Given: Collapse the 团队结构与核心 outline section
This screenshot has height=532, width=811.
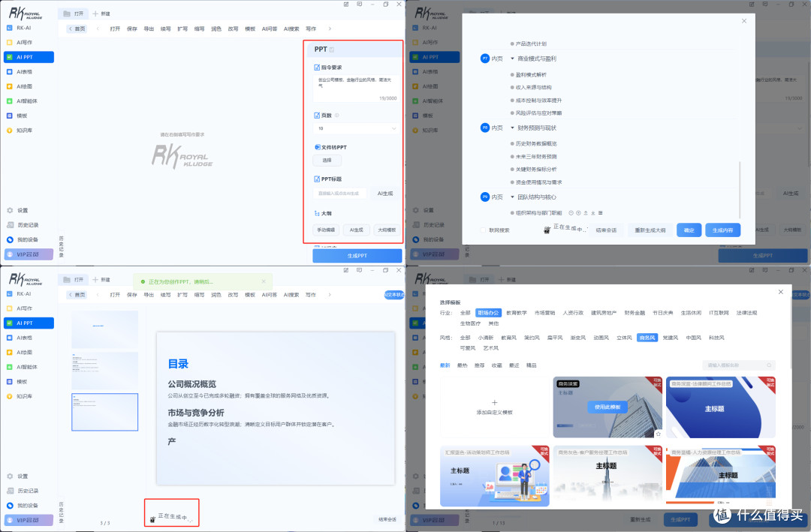Looking at the screenshot, I should 513,197.
